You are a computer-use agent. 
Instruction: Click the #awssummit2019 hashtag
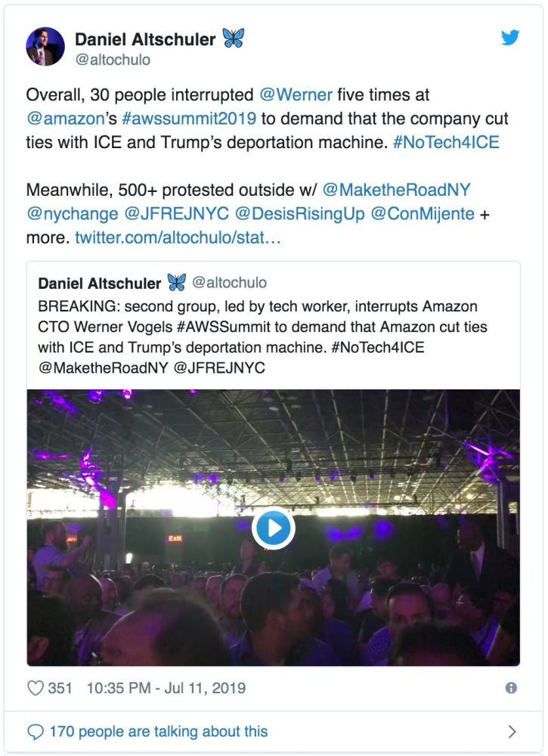click(193, 119)
